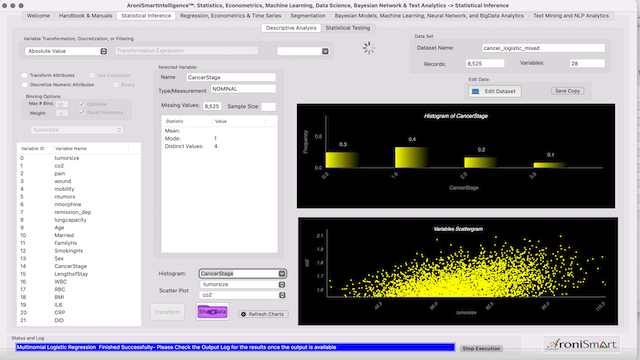Screen dimensions: 640x360
Task: Select WBC in the variable list
Action: pos(79,282)
